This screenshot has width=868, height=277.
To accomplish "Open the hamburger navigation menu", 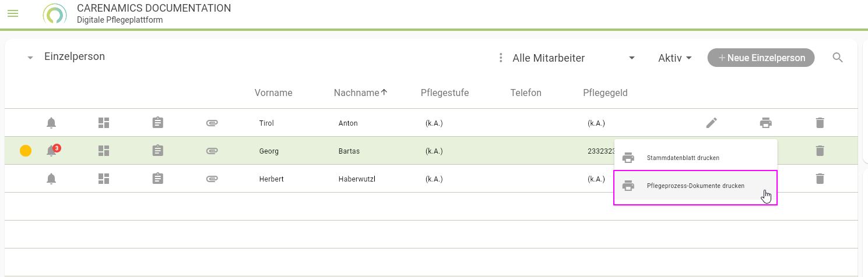I will pos(13,13).
